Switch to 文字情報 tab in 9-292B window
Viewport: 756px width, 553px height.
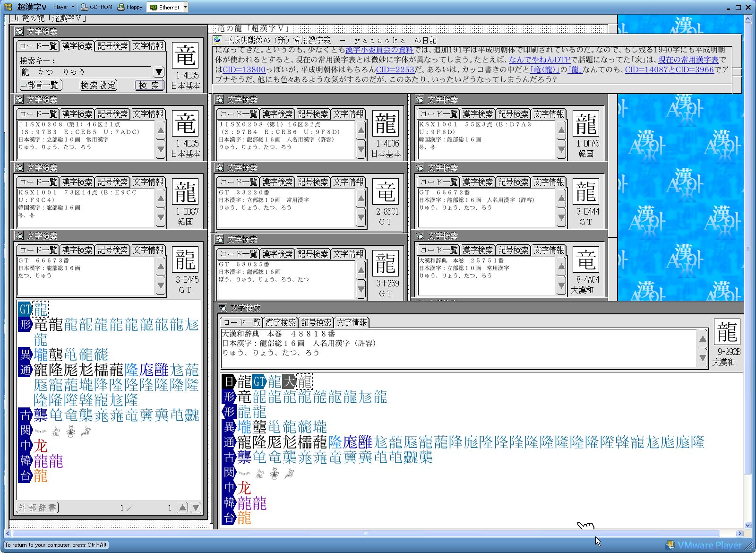(x=352, y=322)
